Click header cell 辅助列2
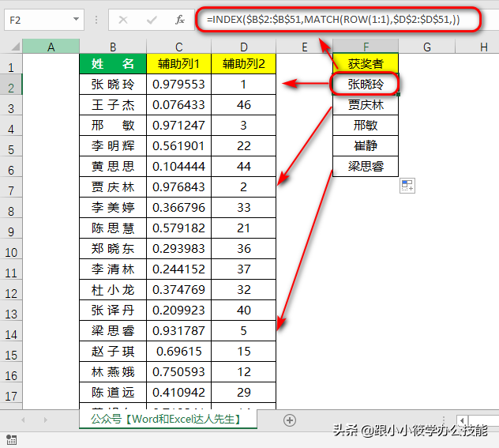 pyautogui.click(x=244, y=64)
